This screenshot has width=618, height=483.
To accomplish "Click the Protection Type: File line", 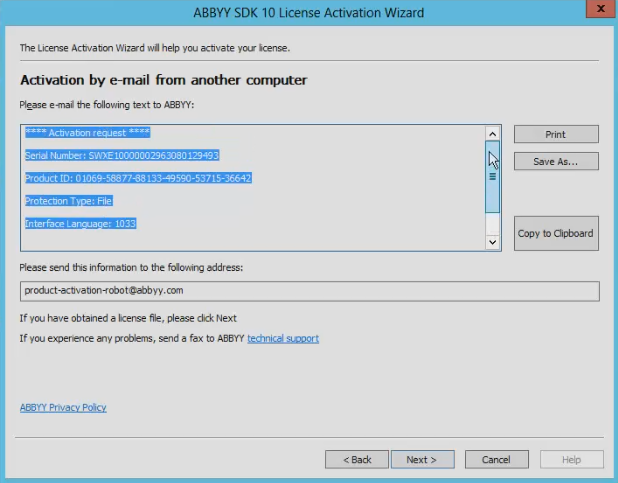I will click(x=69, y=201).
